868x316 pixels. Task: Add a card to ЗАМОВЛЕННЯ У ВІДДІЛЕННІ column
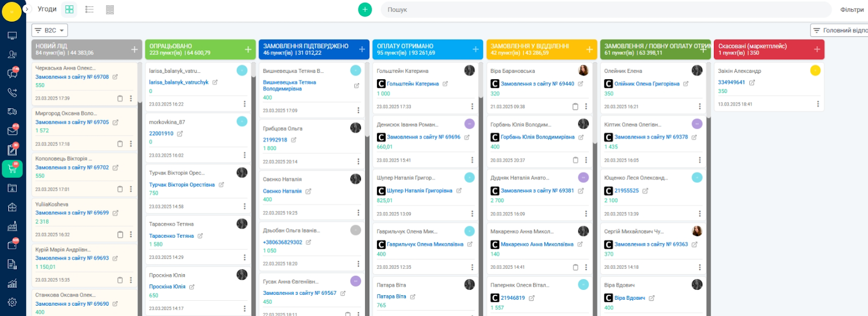pyautogui.click(x=590, y=49)
